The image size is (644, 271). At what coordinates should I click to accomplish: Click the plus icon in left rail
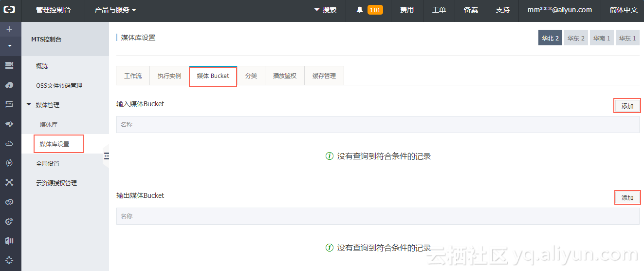(9, 29)
